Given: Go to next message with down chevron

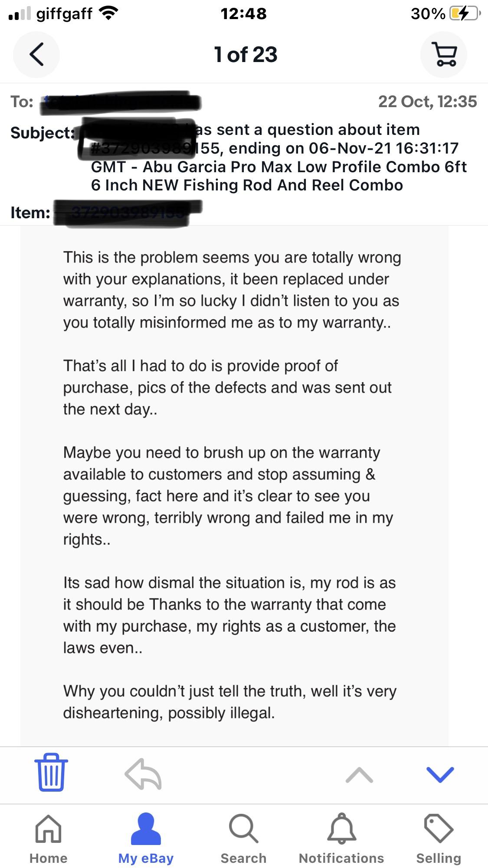Looking at the screenshot, I should pos(440,775).
